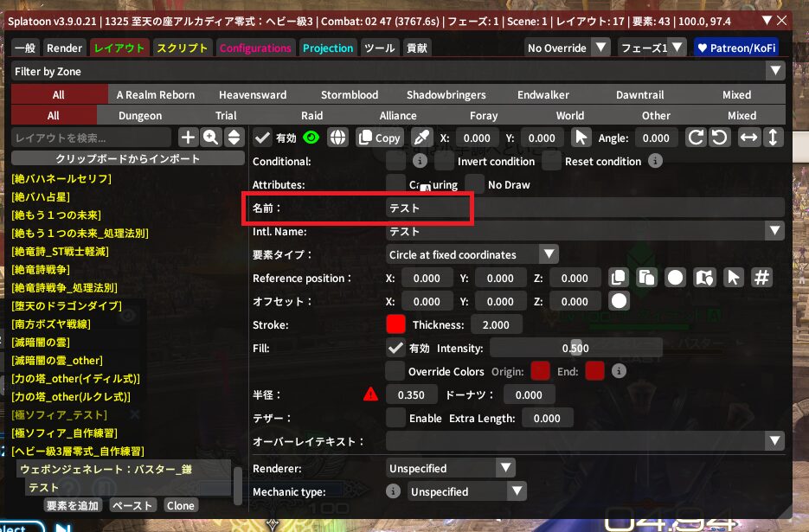
Task: Click the hash icon in Reference position row
Action: pos(761,278)
